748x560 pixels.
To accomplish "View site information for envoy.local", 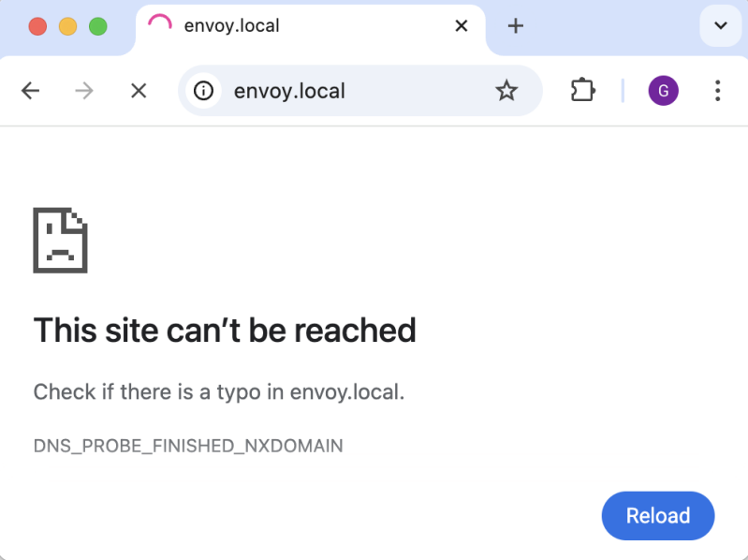I will click(x=203, y=91).
